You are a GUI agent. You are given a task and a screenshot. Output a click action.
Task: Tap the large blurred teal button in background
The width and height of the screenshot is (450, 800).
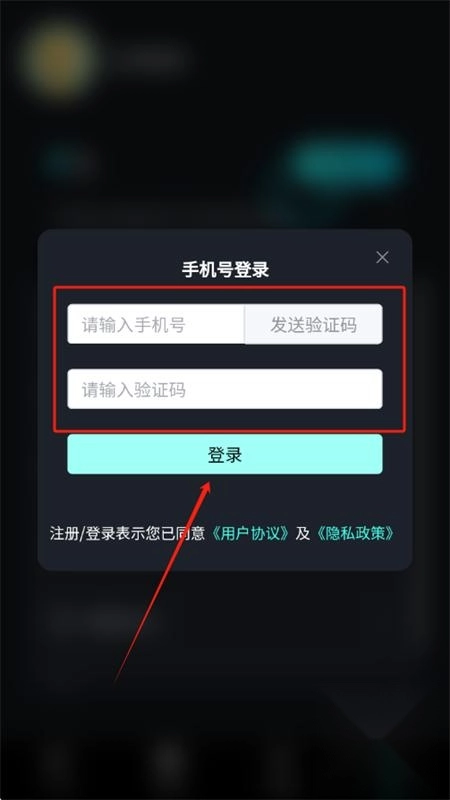[x=345, y=161]
